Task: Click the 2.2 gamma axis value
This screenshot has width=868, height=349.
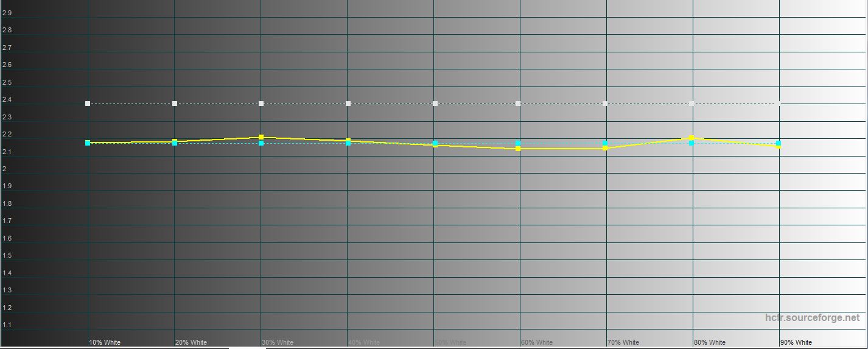Action: tap(7, 134)
